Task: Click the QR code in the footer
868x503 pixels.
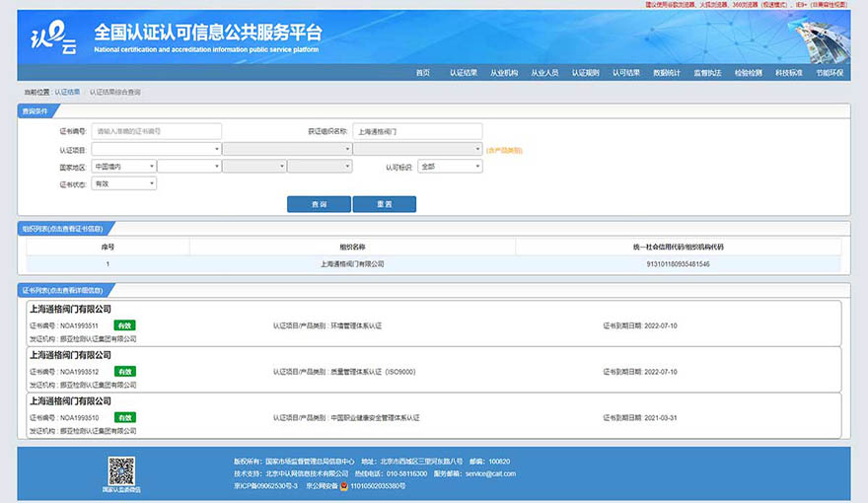Action: 121,470
